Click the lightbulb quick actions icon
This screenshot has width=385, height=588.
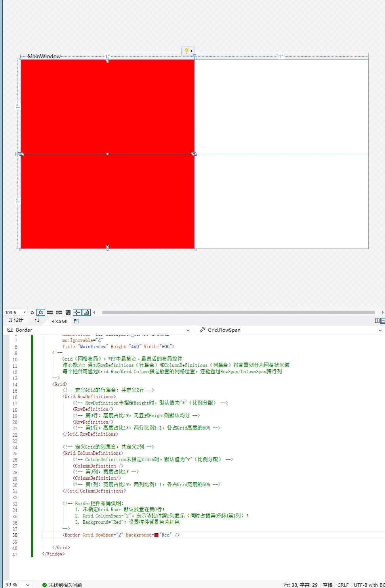tap(186, 51)
